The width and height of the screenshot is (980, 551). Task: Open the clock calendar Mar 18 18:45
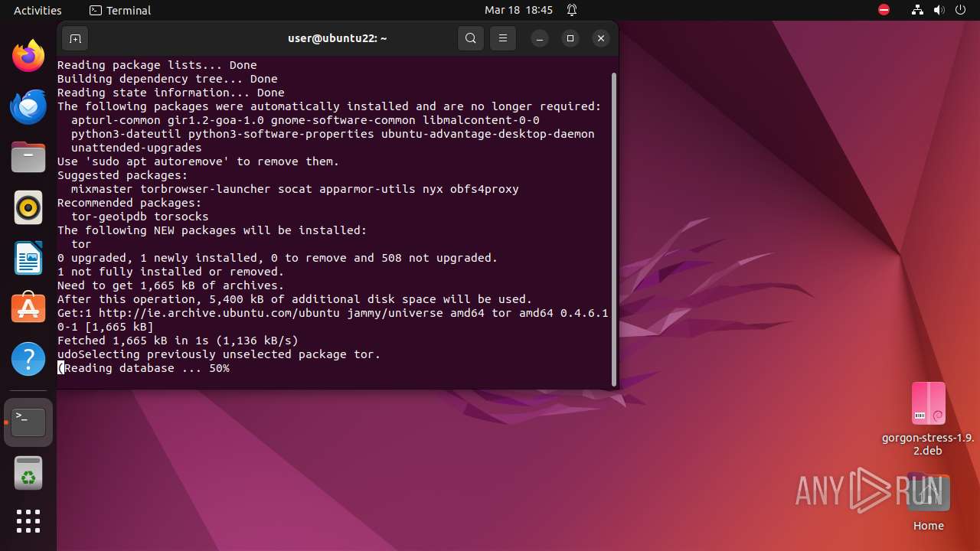pos(518,10)
